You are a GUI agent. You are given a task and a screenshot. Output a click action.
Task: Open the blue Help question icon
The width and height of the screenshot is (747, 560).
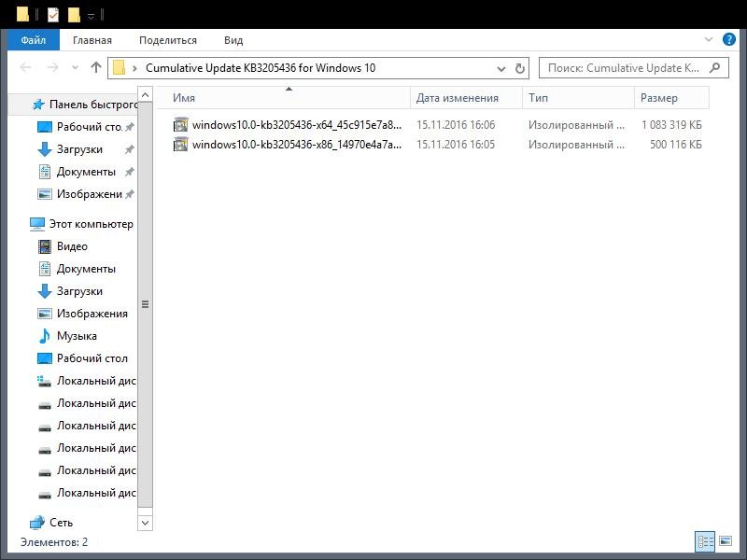729,39
